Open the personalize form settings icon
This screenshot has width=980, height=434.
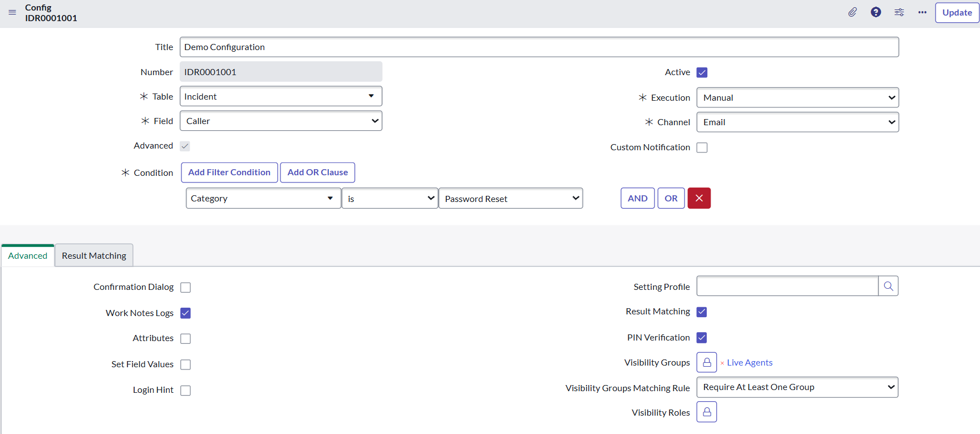click(x=899, y=12)
